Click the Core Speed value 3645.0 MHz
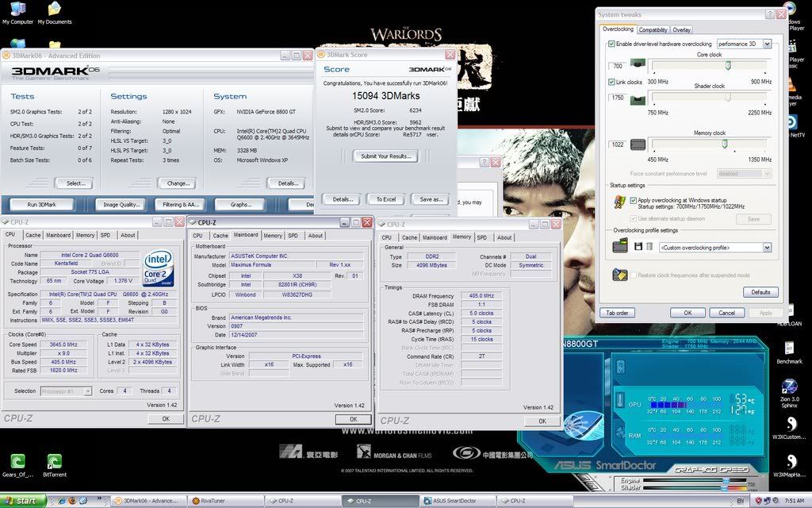 click(x=63, y=344)
